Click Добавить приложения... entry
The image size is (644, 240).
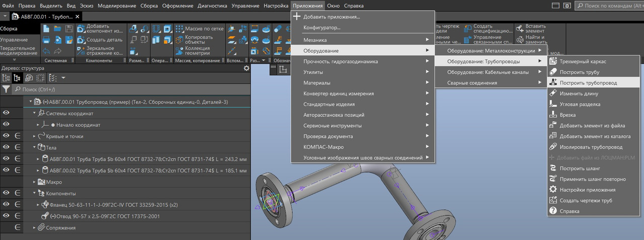362,17
